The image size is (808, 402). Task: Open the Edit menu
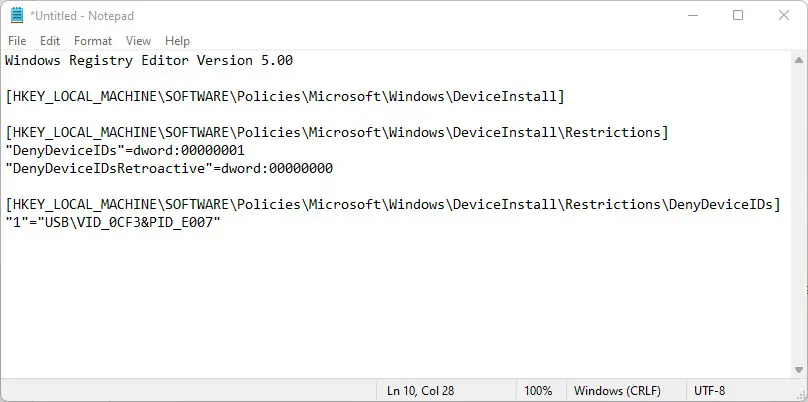coord(50,41)
